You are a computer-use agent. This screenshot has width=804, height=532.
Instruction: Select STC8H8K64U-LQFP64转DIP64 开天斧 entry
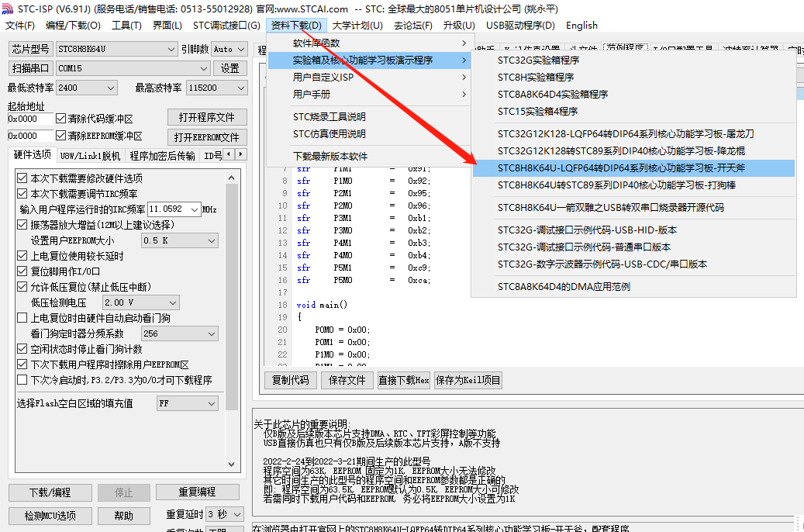pyautogui.click(x=633, y=168)
